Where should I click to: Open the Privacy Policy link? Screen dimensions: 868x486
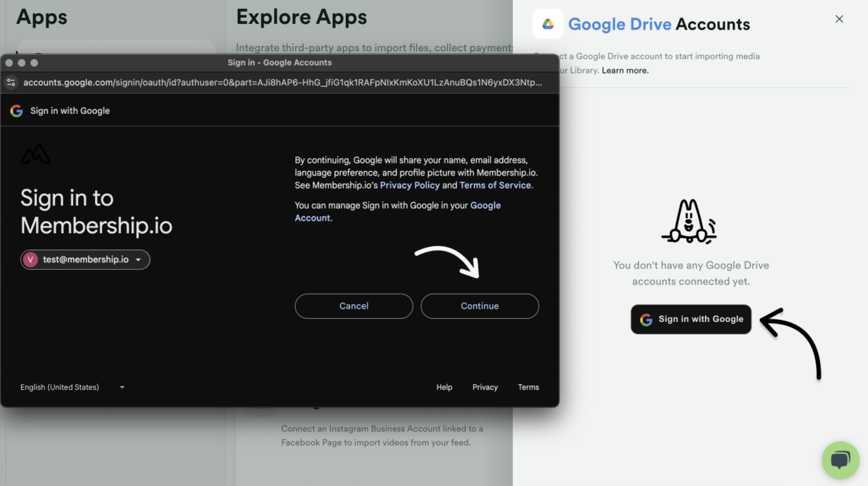[x=410, y=185]
